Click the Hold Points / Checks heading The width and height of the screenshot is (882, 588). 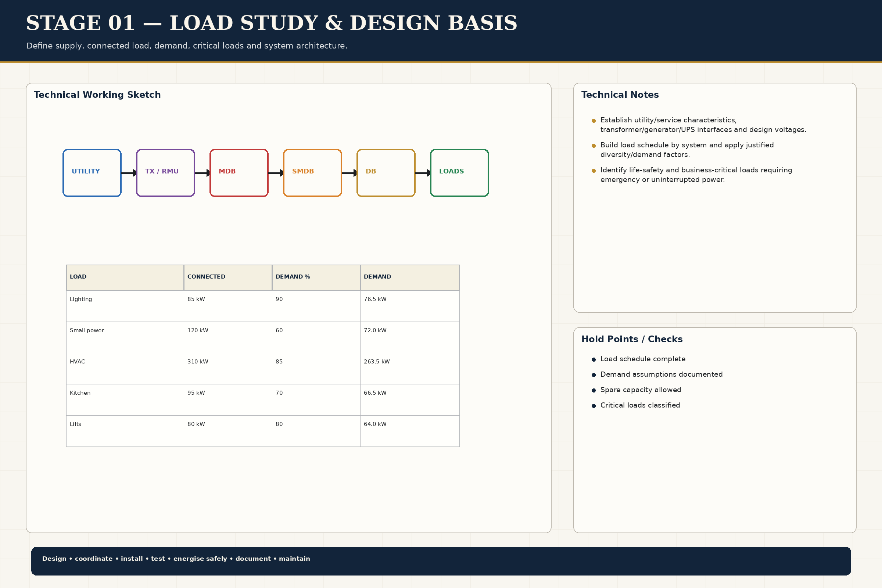coord(632,339)
